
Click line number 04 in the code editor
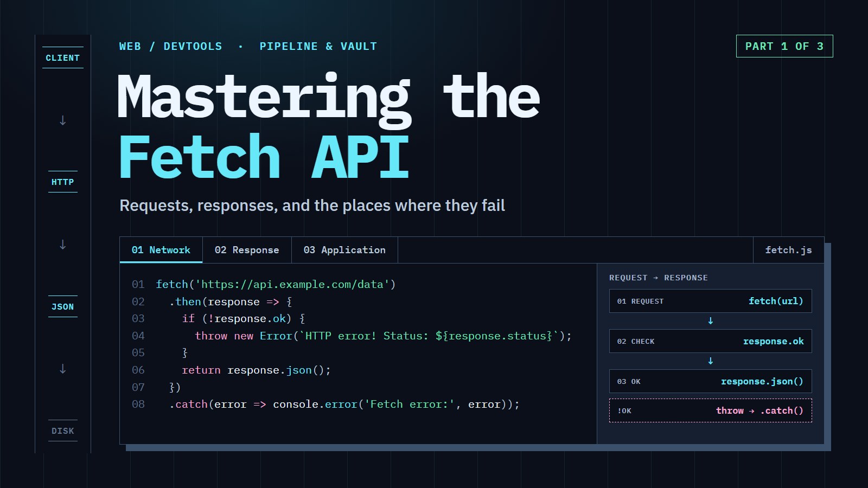point(138,336)
